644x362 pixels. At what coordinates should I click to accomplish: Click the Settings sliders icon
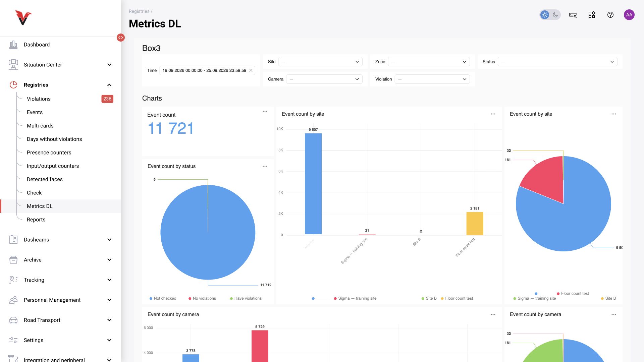pyautogui.click(x=13, y=340)
